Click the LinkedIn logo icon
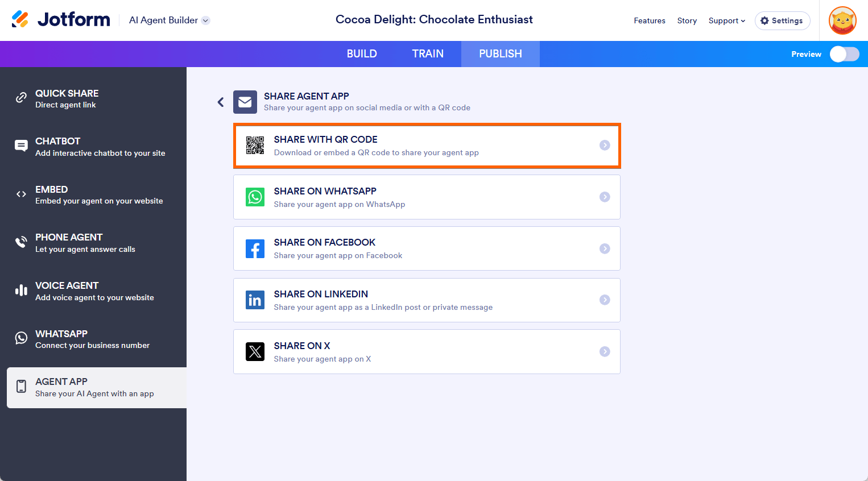Screen dimensions: 868x481 pos(255,300)
